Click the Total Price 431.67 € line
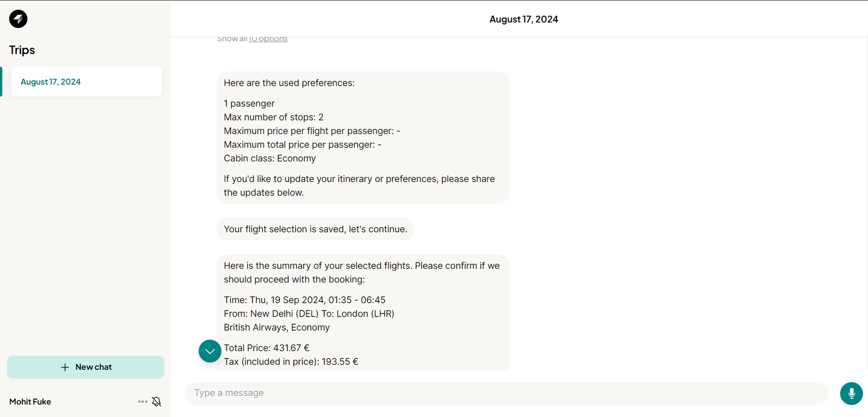The width and height of the screenshot is (868, 417). pyautogui.click(x=266, y=348)
